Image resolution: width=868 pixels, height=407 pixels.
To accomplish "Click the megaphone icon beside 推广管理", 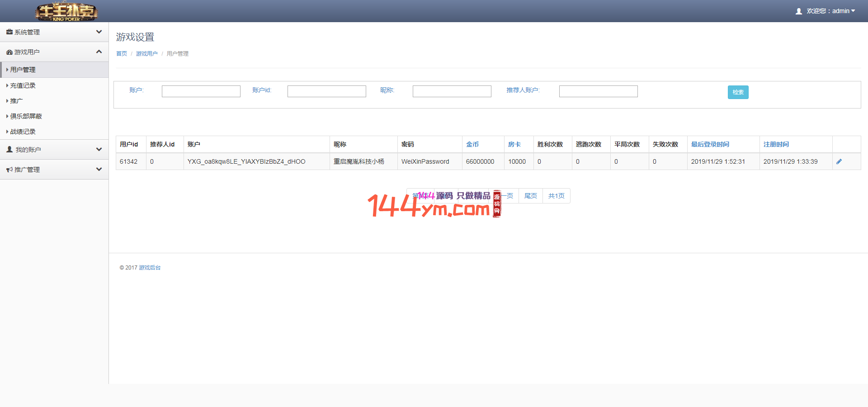I will (x=9, y=170).
